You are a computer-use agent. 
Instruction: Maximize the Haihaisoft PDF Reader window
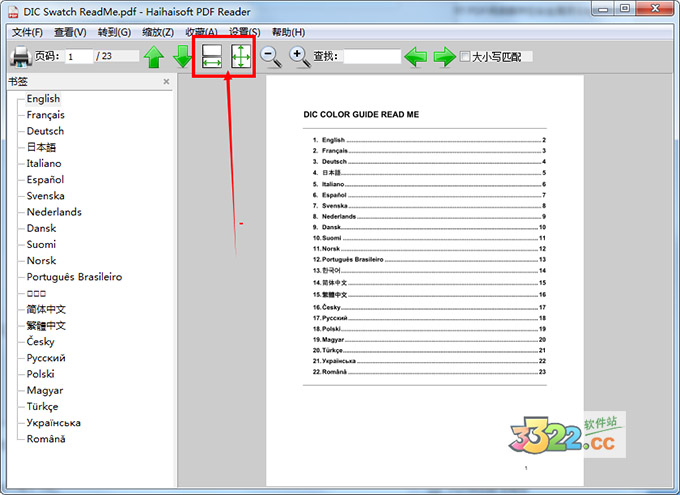625,9
